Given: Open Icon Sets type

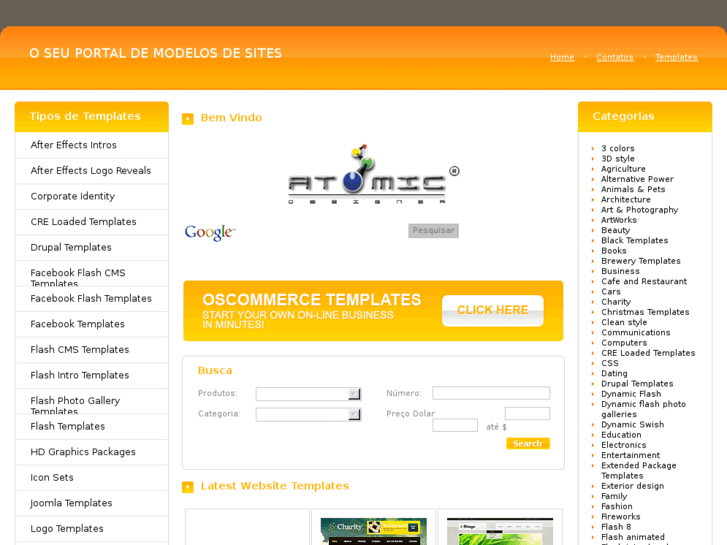Looking at the screenshot, I should [52, 477].
